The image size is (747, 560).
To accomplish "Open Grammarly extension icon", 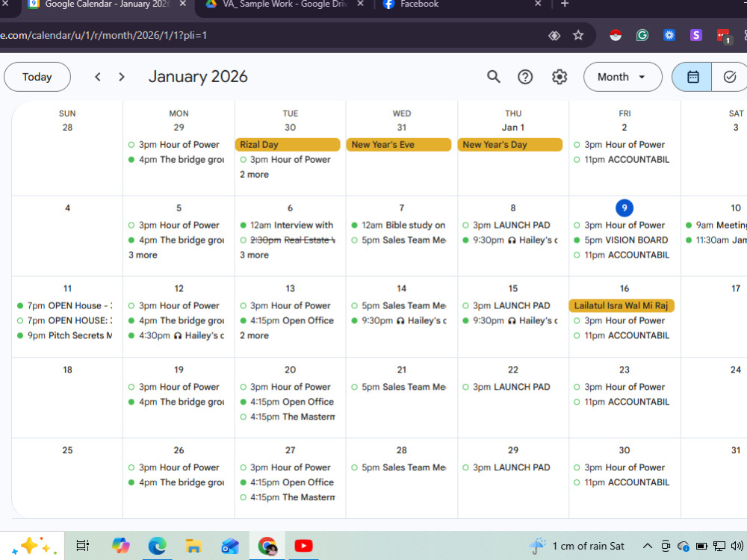I will pyautogui.click(x=642, y=35).
